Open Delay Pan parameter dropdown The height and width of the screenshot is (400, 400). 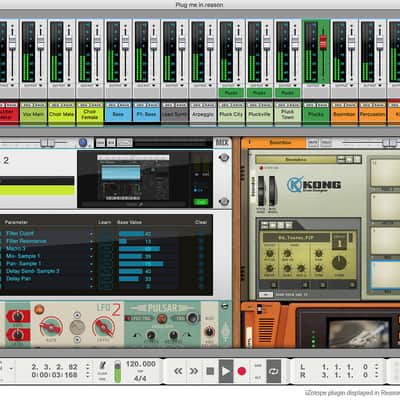91,279
